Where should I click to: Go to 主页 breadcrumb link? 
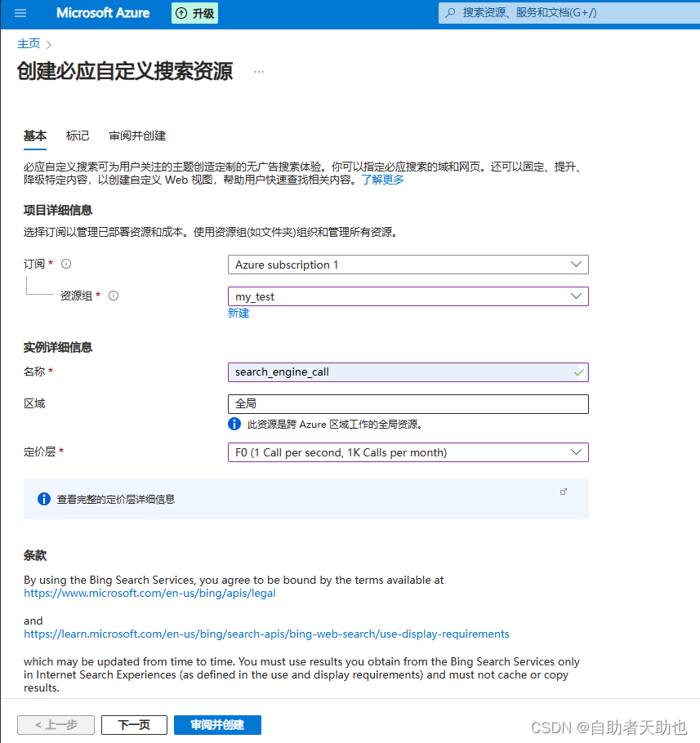[x=29, y=43]
